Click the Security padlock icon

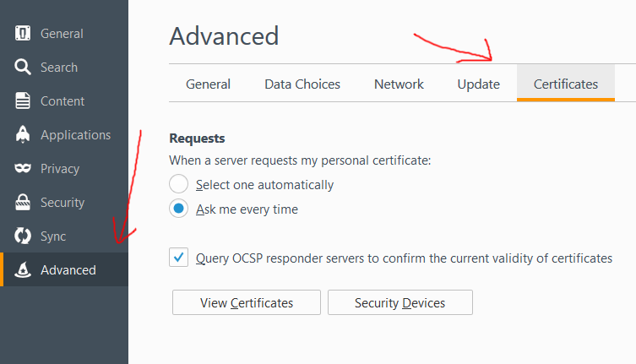point(23,202)
